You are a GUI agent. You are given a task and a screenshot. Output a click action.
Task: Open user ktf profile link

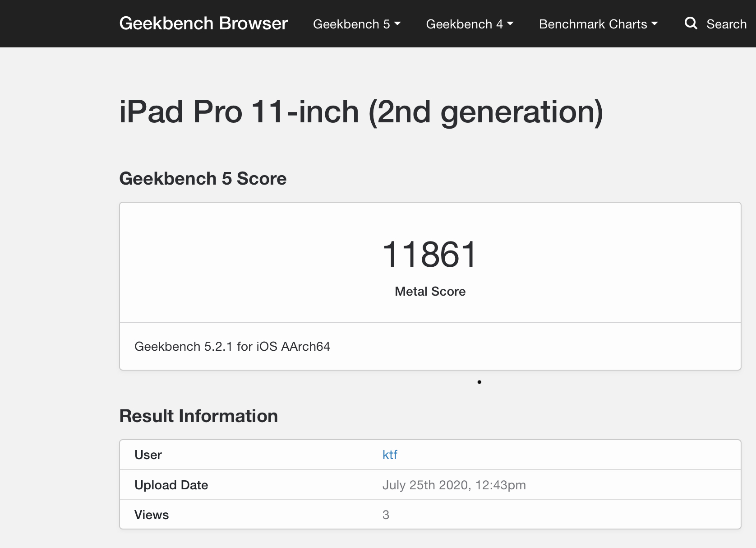(x=390, y=455)
